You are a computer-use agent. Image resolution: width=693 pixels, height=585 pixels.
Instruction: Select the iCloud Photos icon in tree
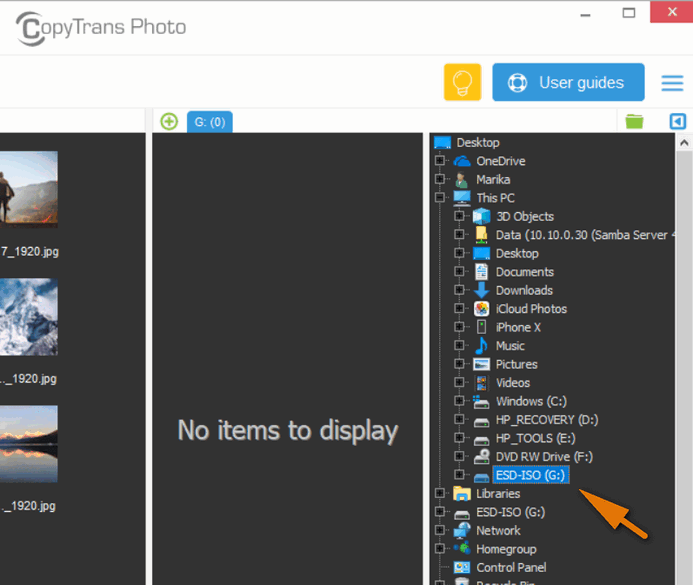pyautogui.click(x=481, y=309)
